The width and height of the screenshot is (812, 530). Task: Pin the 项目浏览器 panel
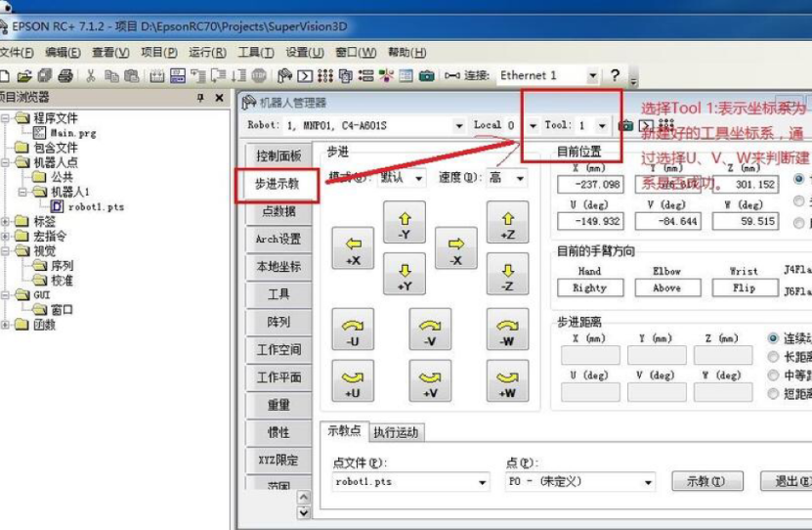click(x=200, y=98)
